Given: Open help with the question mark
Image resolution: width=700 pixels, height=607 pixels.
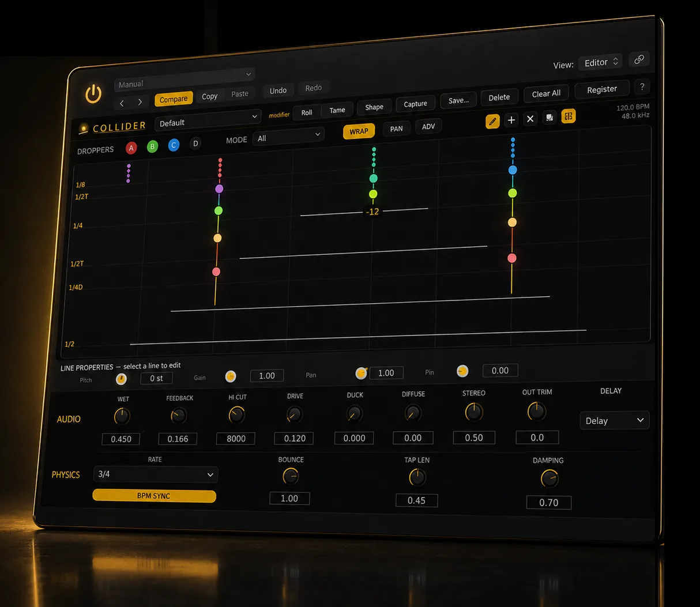Looking at the screenshot, I should pyautogui.click(x=642, y=86).
